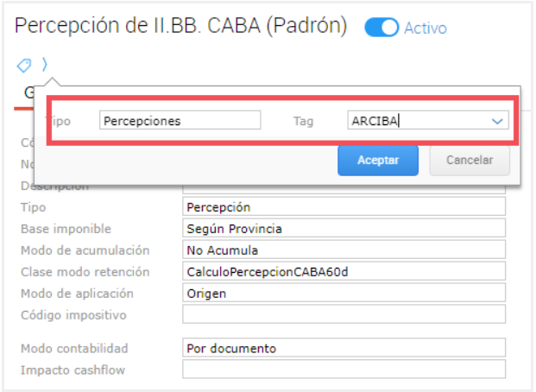The height and width of the screenshot is (392, 536).
Task: Click the Tipo field showing Percepción
Action: click(x=344, y=207)
